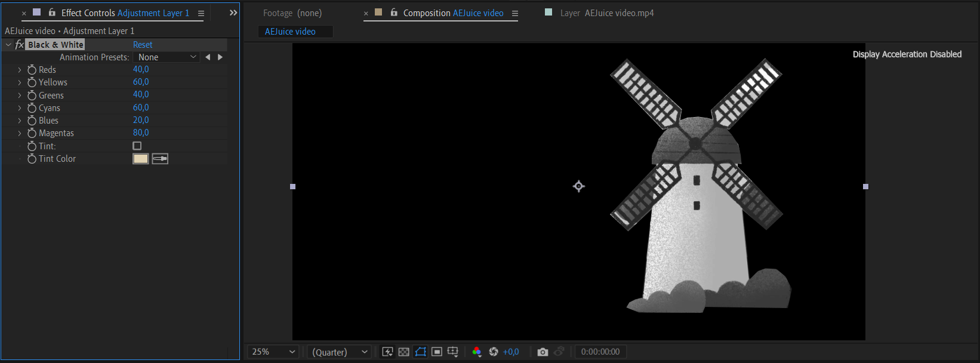The height and width of the screenshot is (363, 980).
Task: Toggle the Blues stopwatch keyframe icon
Action: point(32,121)
